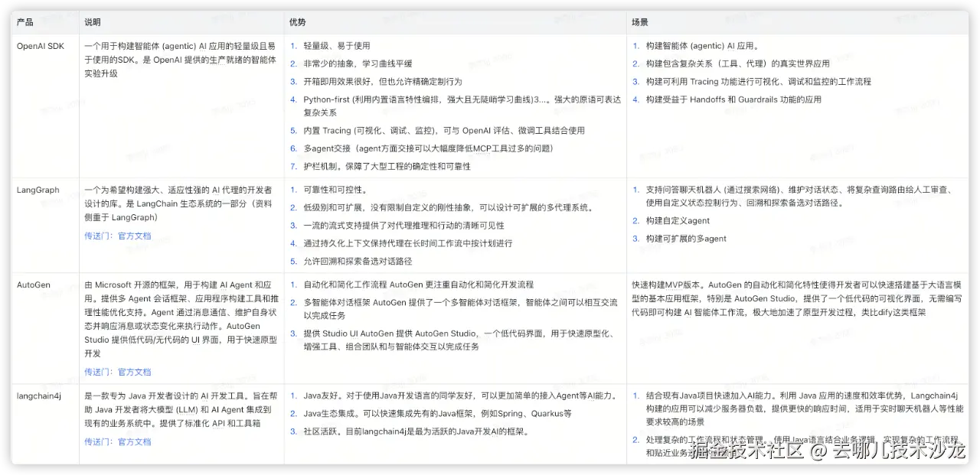The width and height of the screenshot is (980, 475).
Task: Click the item starting with 低级别和可扩展
Action: pos(448,207)
